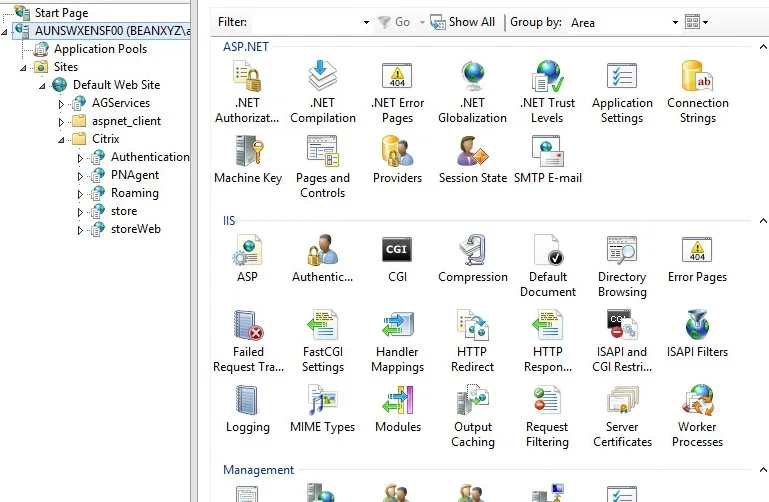The image size is (769, 502).
Task: Open .NET Globalization feature
Action: pyautogui.click(x=472, y=92)
